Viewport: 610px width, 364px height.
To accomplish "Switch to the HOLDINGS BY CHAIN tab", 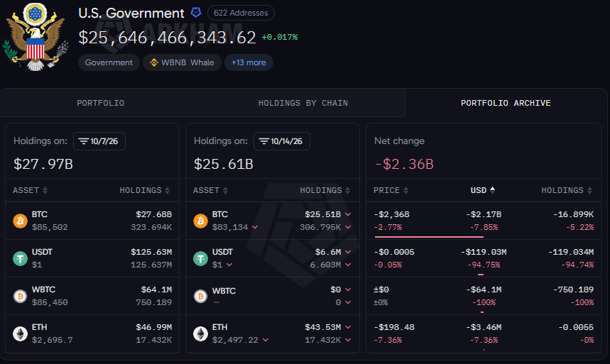I will point(303,103).
